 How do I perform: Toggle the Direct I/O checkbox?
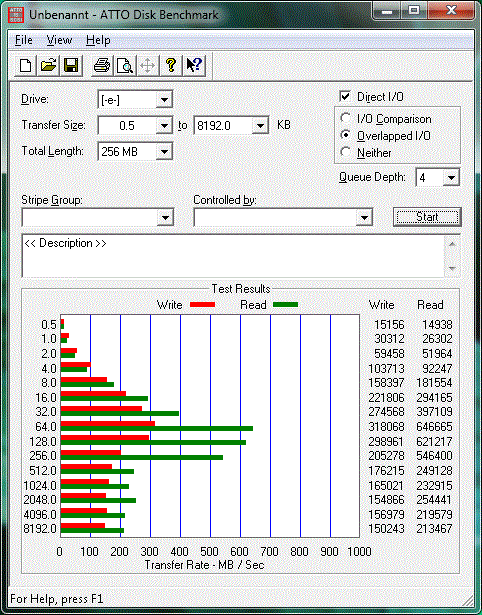[x=345, y=96]
